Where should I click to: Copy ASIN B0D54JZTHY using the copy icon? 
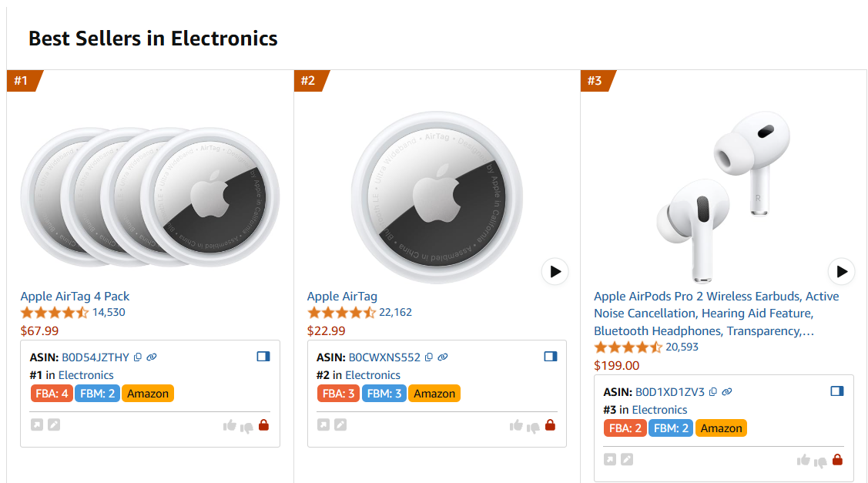(x=137, y=357)
